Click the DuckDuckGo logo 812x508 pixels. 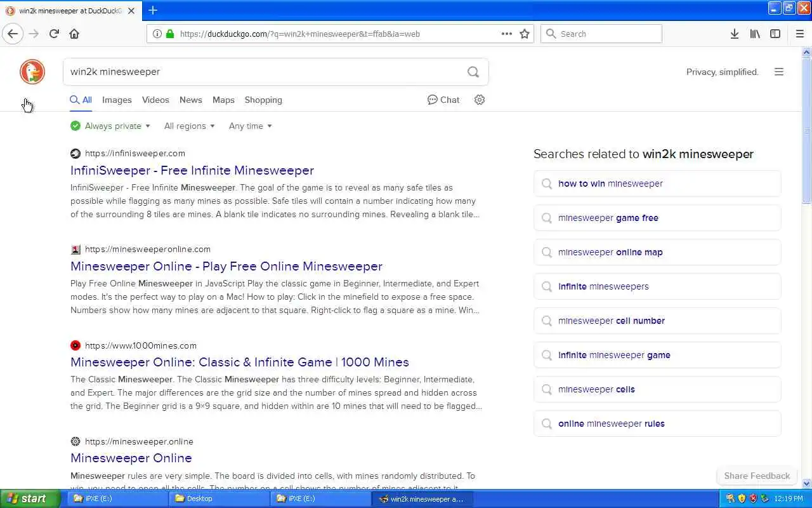pyautogui.click(x=32, y=72)
